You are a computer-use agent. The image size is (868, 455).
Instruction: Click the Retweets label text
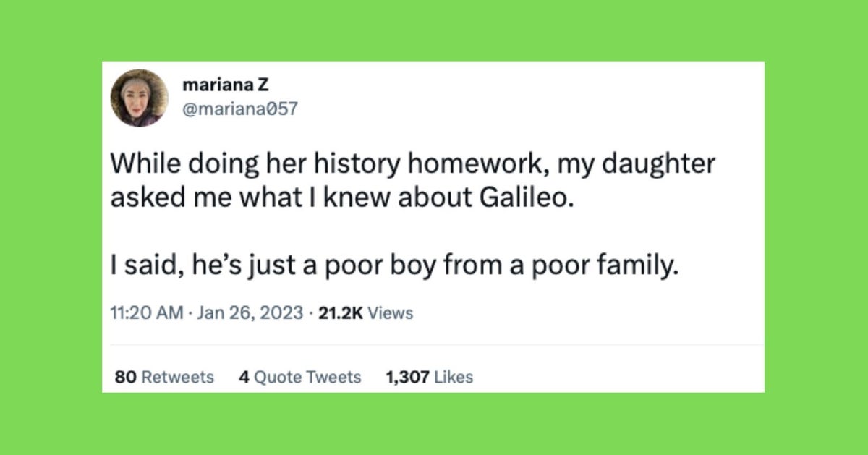click(x=181, y=377)
